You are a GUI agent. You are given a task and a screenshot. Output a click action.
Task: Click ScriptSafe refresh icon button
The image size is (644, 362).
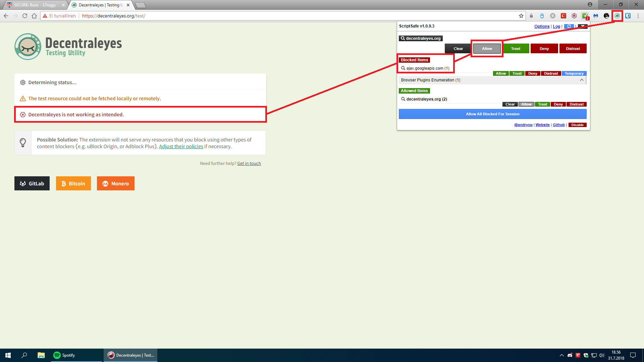(569, 26)
